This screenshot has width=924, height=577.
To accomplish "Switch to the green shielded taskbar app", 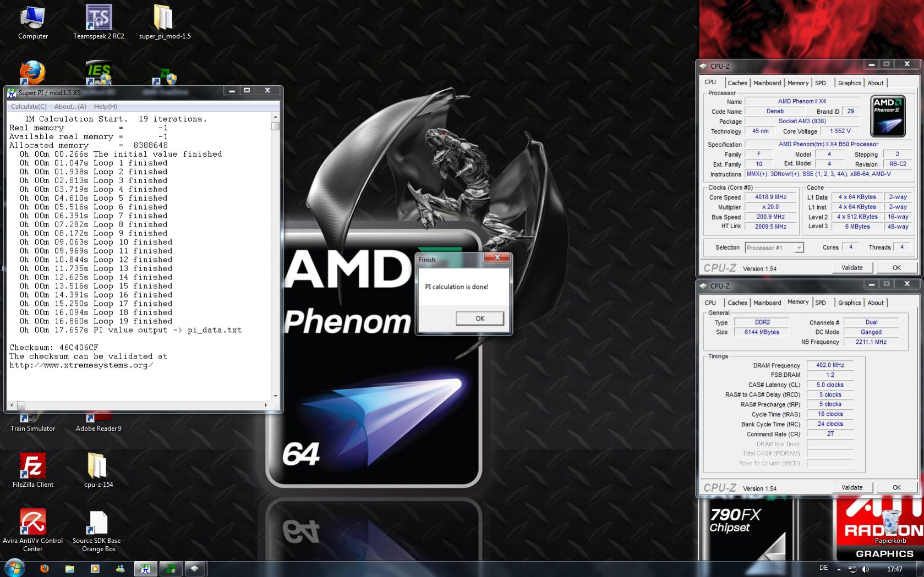I will [171, 569].
